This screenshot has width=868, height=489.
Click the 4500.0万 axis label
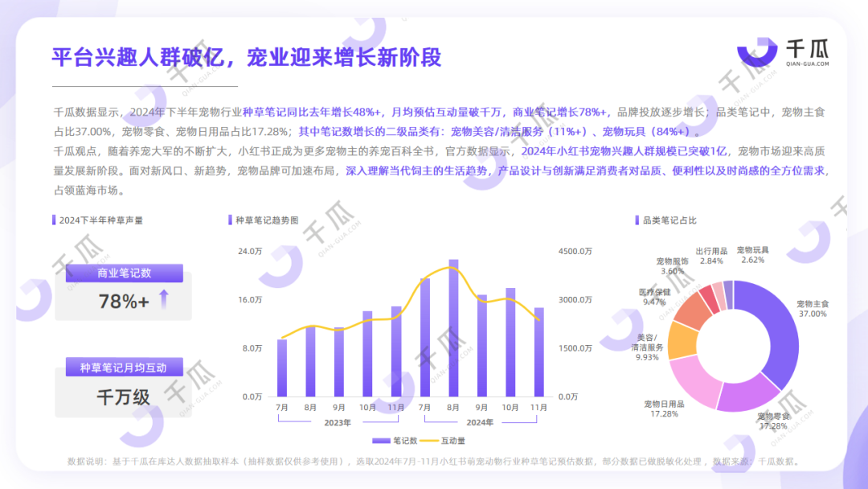(x=575, y=252)
